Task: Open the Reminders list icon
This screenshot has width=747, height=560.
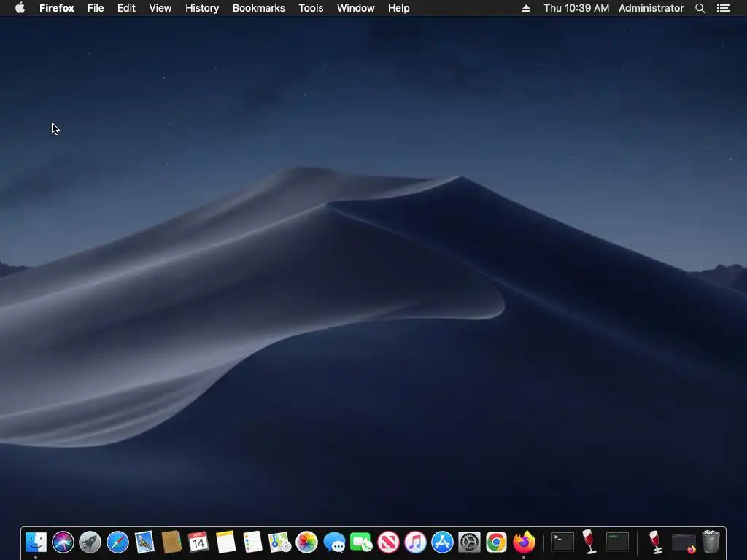Action: (252, 542)
